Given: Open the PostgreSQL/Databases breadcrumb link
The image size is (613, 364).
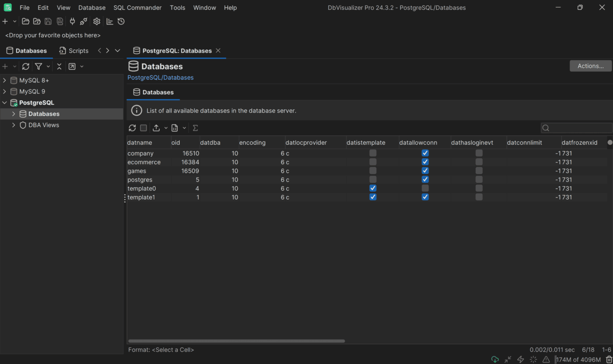Looking at the screenshot, I should coord(160,77).
